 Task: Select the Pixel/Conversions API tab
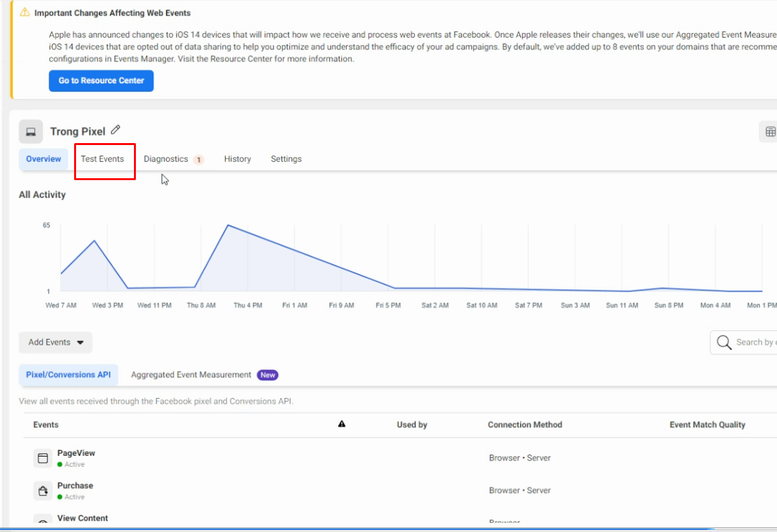68,375
